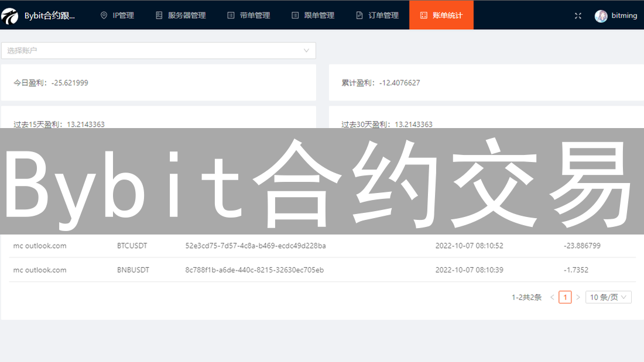Viewport: 644px width, 362px height.
Task: Click profit value -1.7352
Action: pos(576,270)
